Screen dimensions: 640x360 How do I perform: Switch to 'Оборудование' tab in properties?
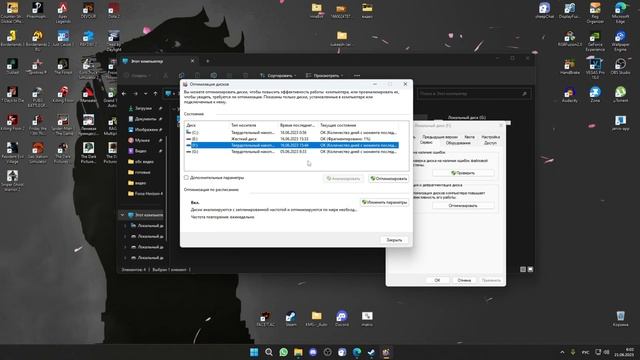[x=458, y=143]
